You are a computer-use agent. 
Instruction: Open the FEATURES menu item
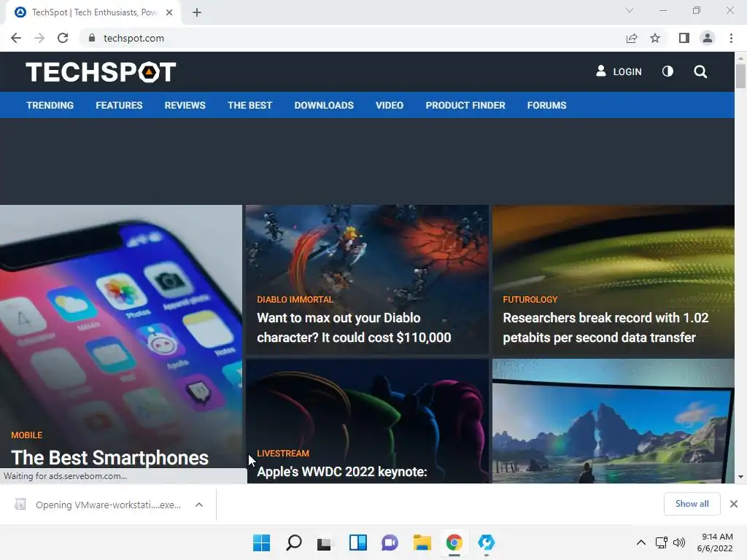click(119, 105)
